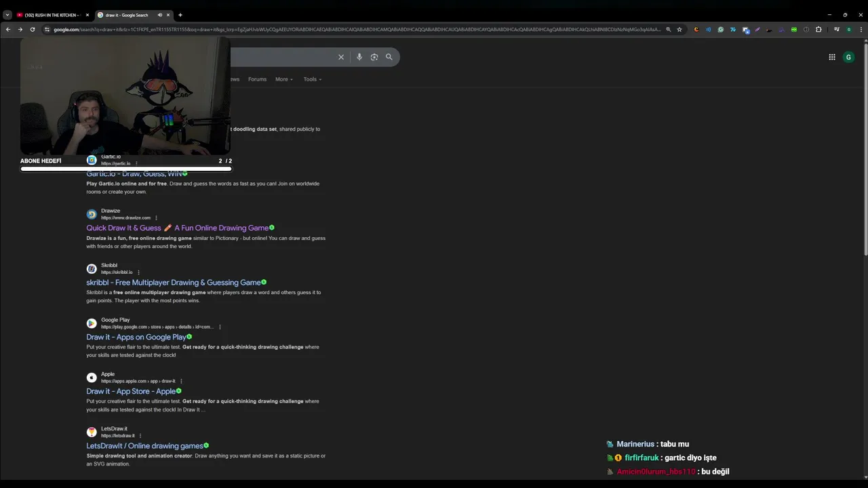Bookmark this page with the star
The height and width of the screenshot is (488, 868).
679,29
